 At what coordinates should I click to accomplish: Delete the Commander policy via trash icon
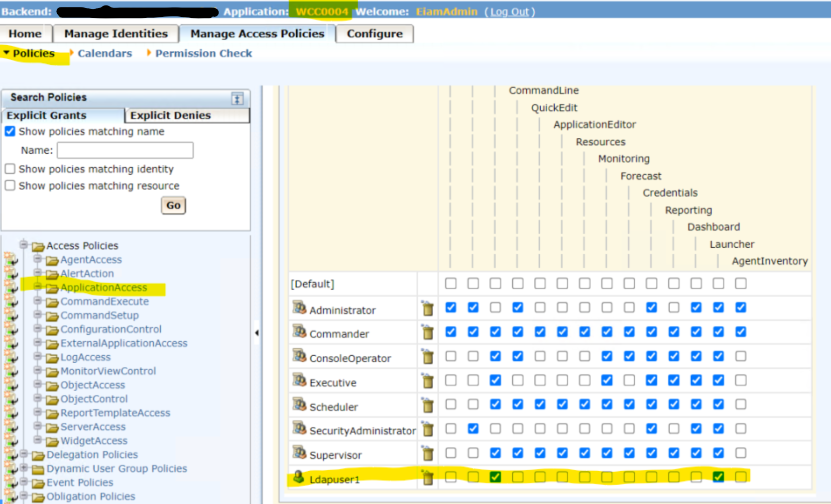click(x=427, y=332)
